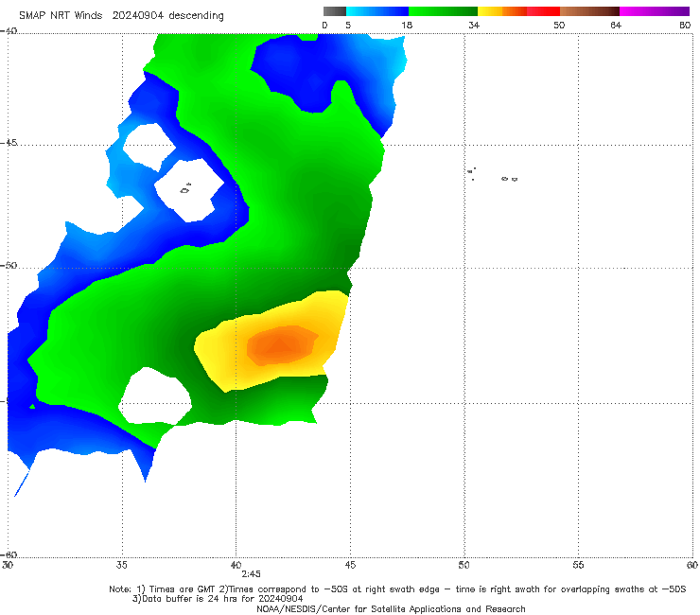Click the note line starting 'Note: 1) Times are GMT'
Screen dimensions: 700x615
[x=397, y=589]
